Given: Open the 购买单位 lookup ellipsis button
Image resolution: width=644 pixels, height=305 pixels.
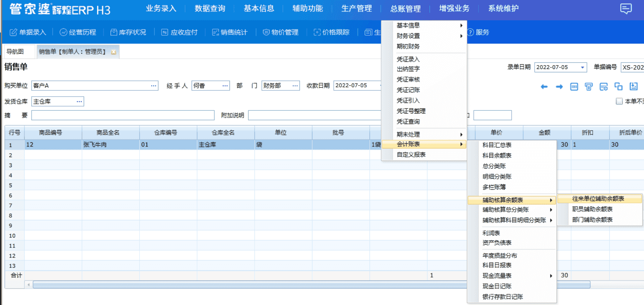Looking at the screenshot, I should click(x=153, y=85).
